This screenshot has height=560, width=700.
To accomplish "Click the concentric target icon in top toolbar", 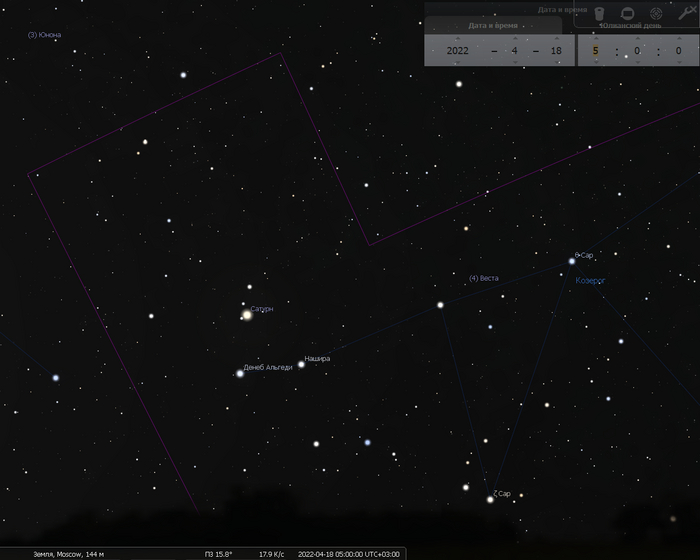I will pos(656,14).
